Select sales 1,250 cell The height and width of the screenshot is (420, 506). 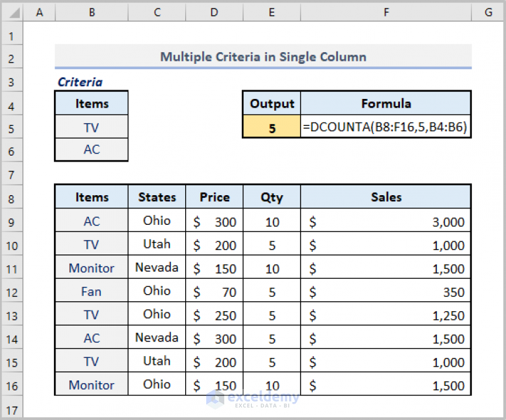pos(386,314)
